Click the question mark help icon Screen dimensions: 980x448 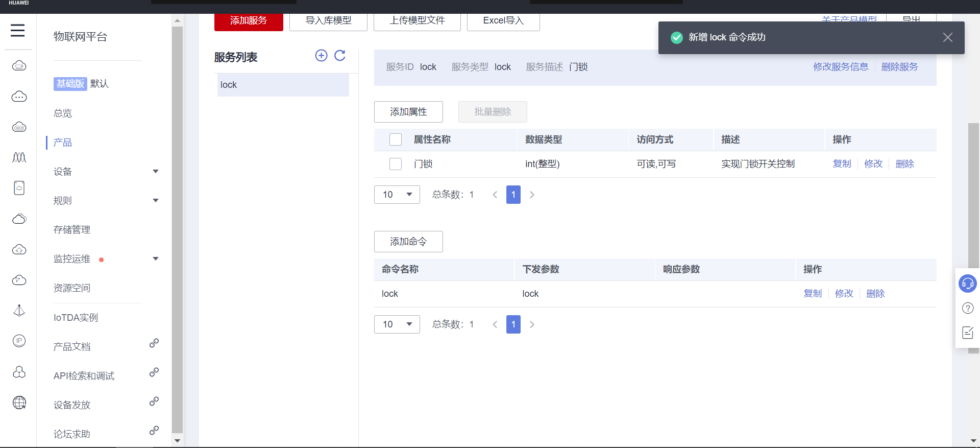[968, 308]
